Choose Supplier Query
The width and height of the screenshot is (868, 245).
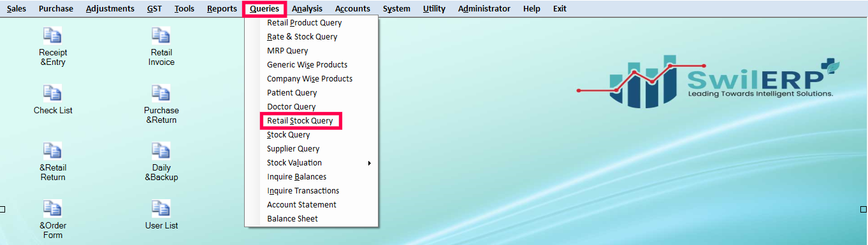pyautogui.click(x=312, y=149)
